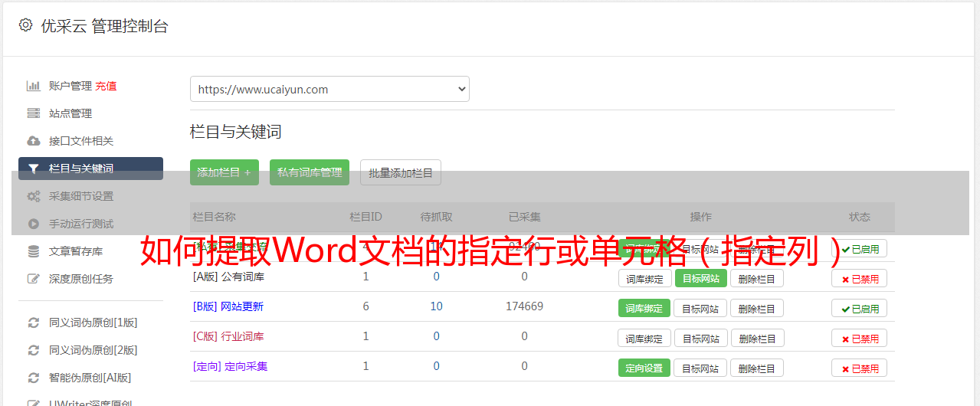Click green 目标网站 in the [A版] 公有词库 row
The image size is (980, 406).
tap(701, 278)
